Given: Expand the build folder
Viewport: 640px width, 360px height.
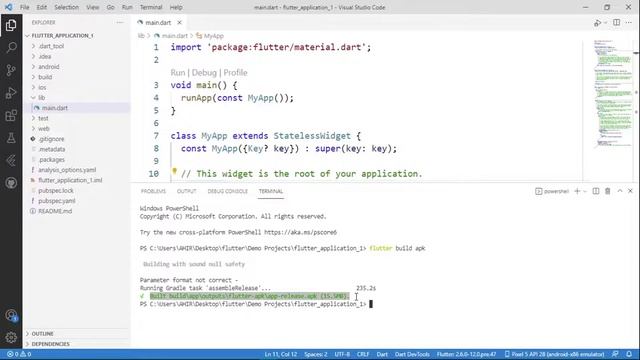Looking at the screenshot, I should pos(45,77).
